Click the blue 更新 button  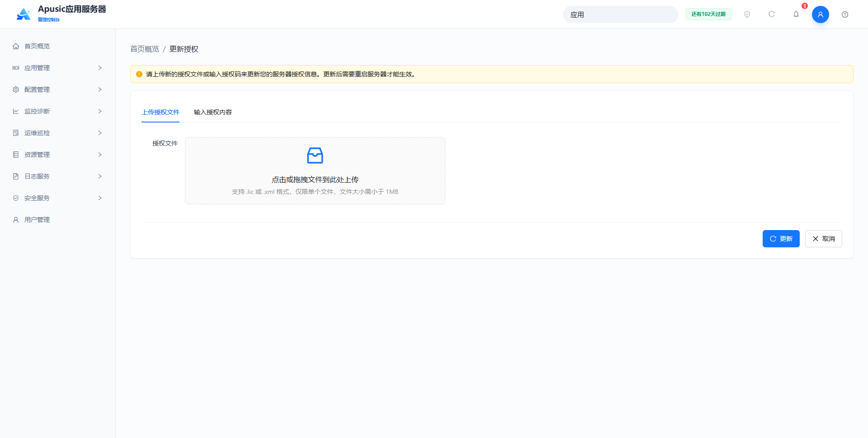[781, 239]
